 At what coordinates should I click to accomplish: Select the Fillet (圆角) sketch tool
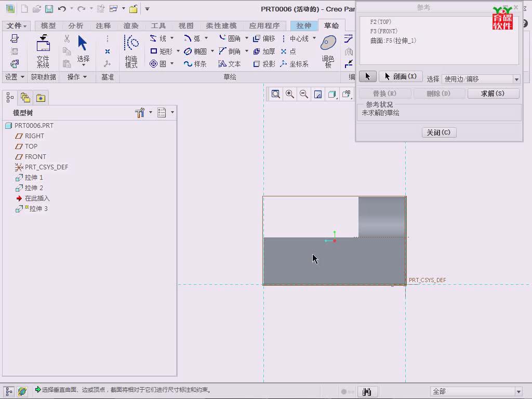point(230,38)
